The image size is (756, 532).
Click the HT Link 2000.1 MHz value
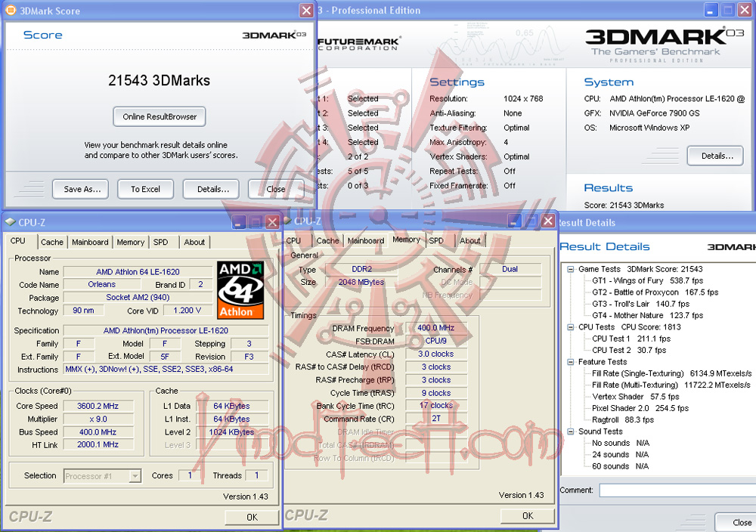[98, 445]
